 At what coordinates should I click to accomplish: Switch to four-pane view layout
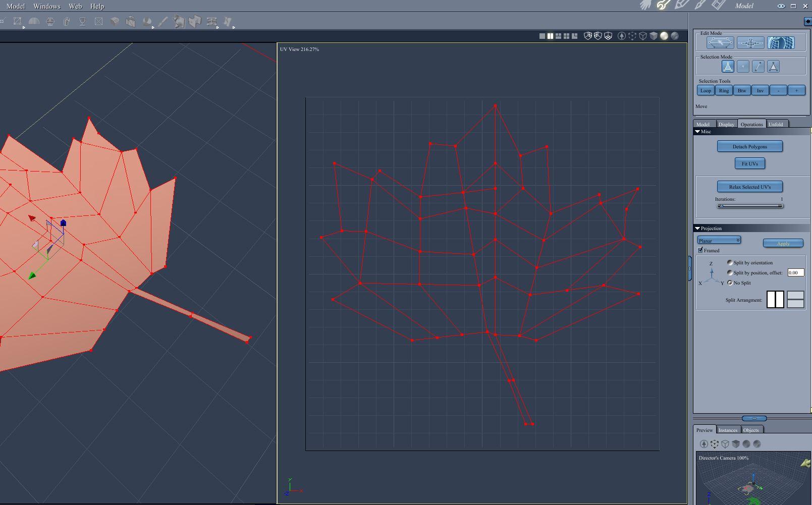pyautogui.click(x=566, y=36)
